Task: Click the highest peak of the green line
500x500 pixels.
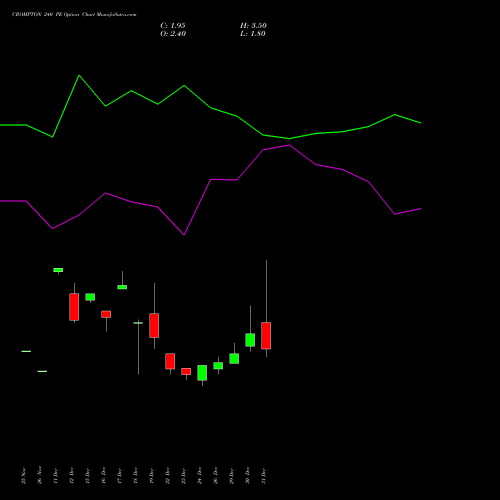Action: [x=79, y=75]
